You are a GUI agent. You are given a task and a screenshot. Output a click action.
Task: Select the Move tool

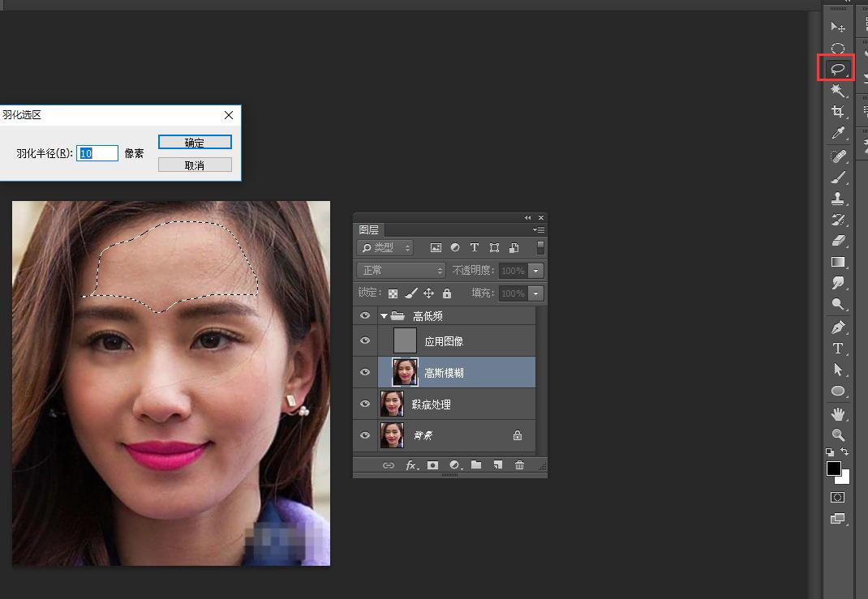(x=837, y=27)
